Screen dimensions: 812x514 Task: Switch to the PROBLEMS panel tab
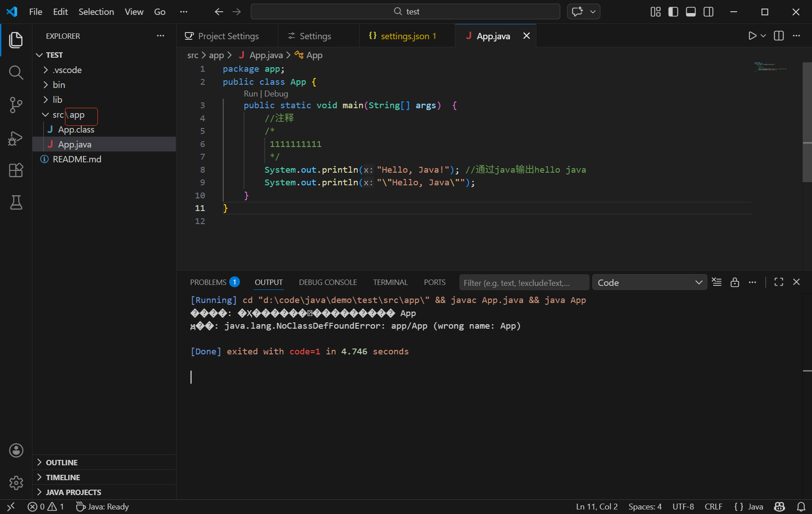[x=215, y=282]
